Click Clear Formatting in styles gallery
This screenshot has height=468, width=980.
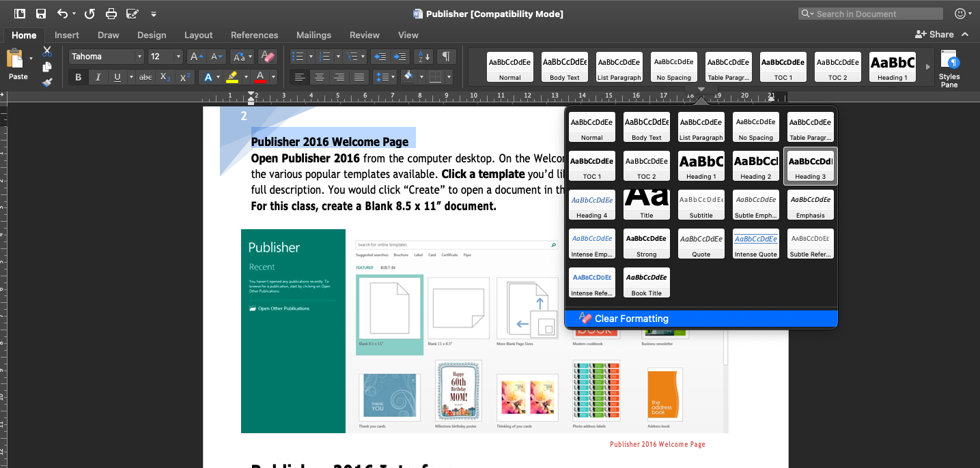pos(701,319)
